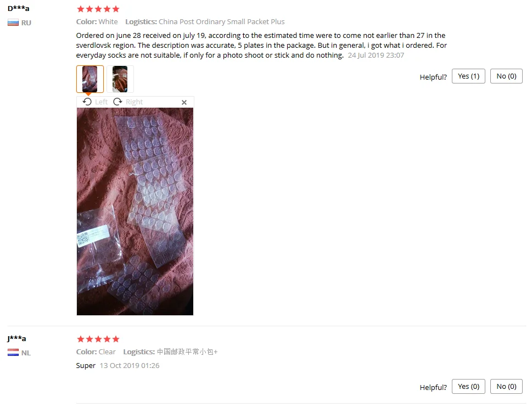Open the second review photo thumbnail
The image size is (532, 407).
point(120,79)
